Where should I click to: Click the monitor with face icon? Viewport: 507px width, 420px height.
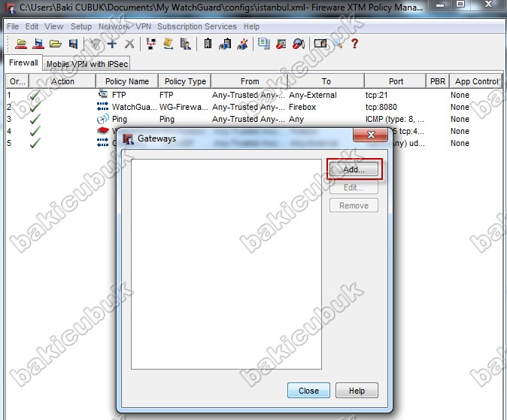click(320, 44)
